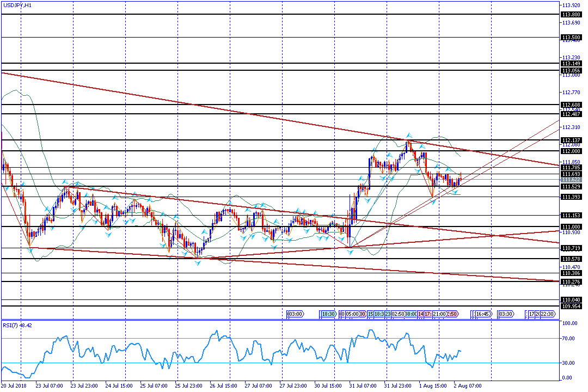Click the 20 Jul 2018 time axis label
Viewport: 588px width, 392px height.
tap(14, 385)
